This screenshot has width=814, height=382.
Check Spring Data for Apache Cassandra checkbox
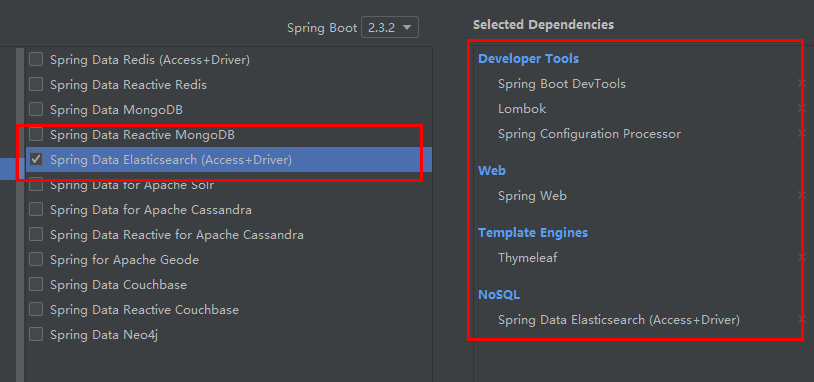[36, 210]
